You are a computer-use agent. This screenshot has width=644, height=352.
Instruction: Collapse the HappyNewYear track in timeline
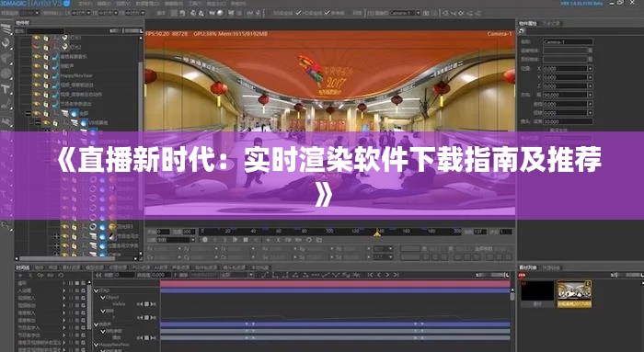97,345
